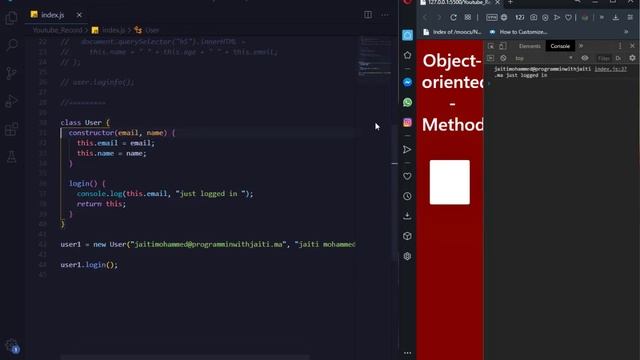This screenshot has height=360, width=640.
Task: Place cursor on 'class User {' line
Action: point(85,122)
